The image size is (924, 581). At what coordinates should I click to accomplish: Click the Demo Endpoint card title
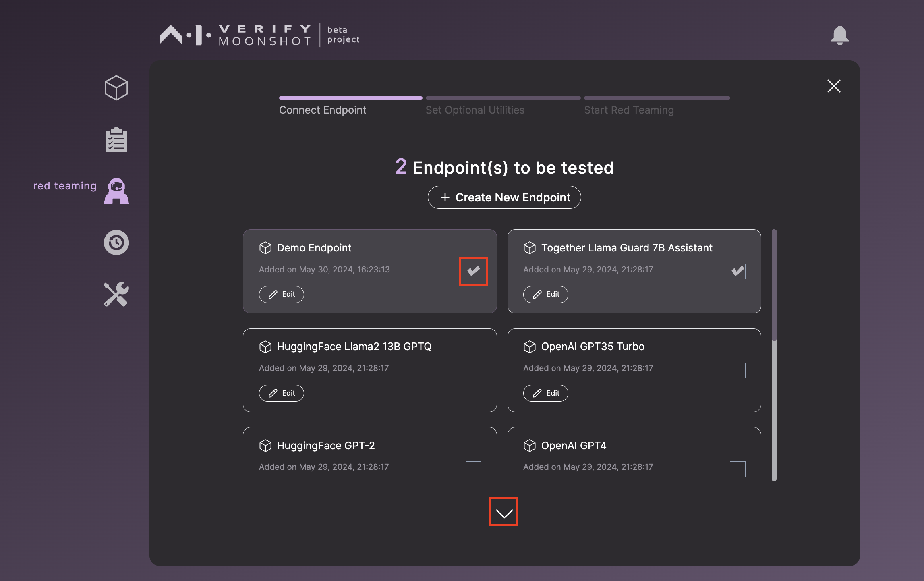[314, 248]
